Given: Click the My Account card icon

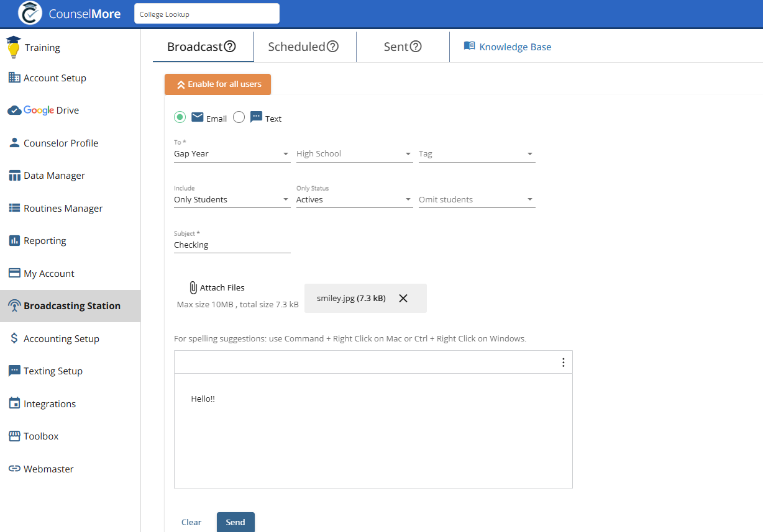Looking at the screenshot, I should click(x=14, y=273).
